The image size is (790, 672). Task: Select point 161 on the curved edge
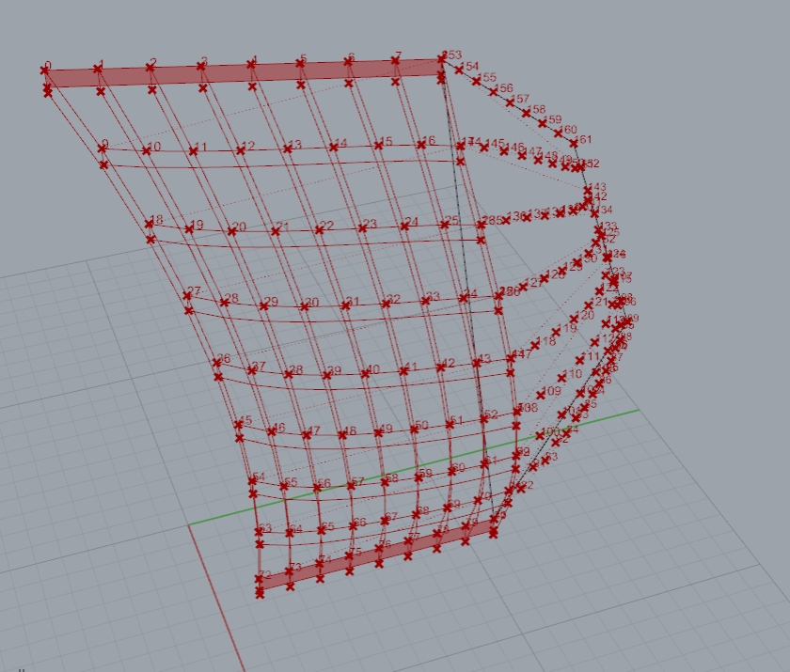coord(574,143)
